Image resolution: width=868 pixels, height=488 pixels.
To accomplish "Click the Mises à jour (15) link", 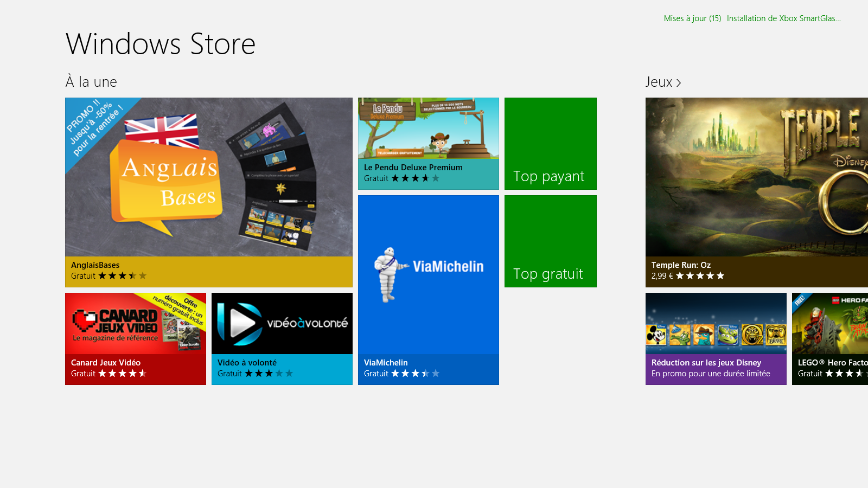I will [692, 18].
